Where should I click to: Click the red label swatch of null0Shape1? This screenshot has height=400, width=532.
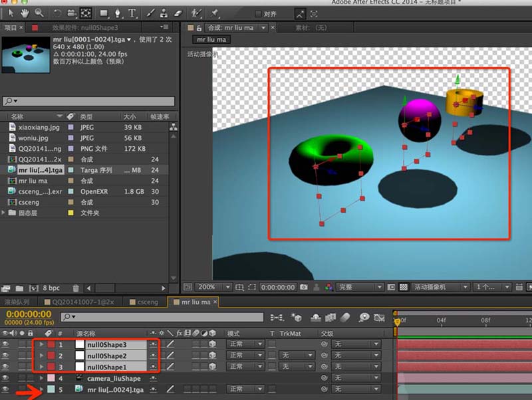(x=51, y=367)
